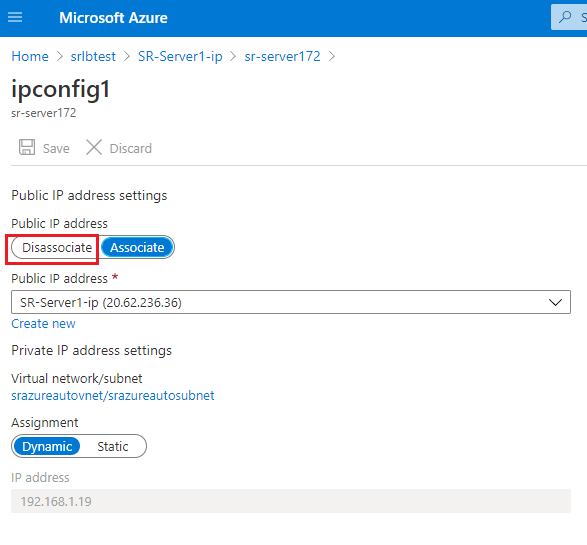This screenshot has width=587, height=545.
Task: Click the Virtual network/subnet label
Action: 77,379
